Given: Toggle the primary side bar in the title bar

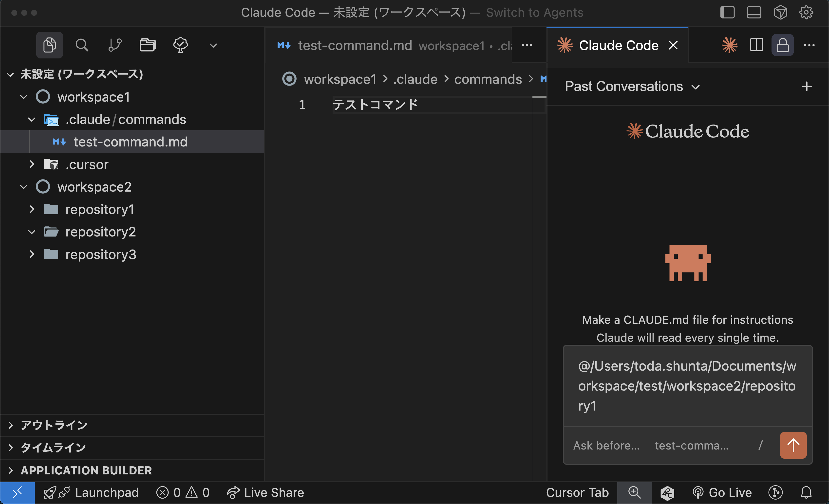Looking at the screenshot, I should coord(727,12).
